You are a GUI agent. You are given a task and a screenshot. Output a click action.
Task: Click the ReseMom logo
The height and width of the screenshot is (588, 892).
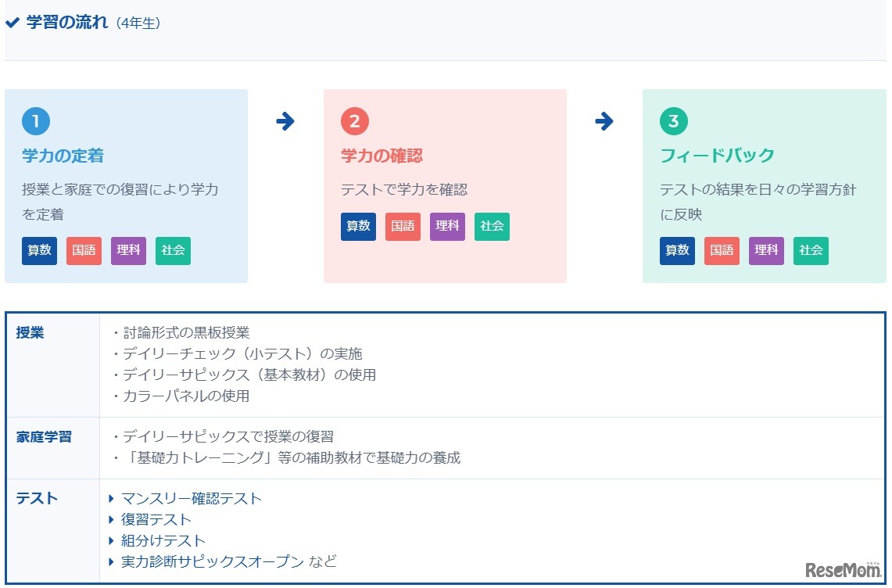pyautogui.click(x=843, y=569)
